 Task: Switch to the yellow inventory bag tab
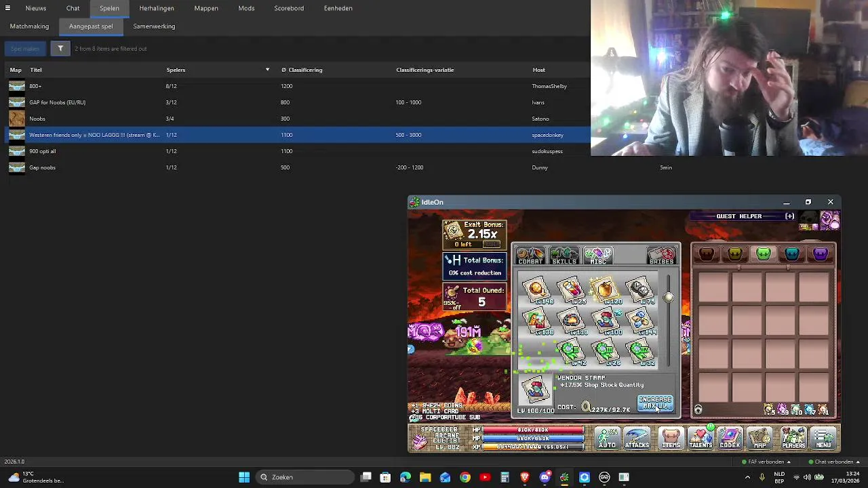coord(735,253)
